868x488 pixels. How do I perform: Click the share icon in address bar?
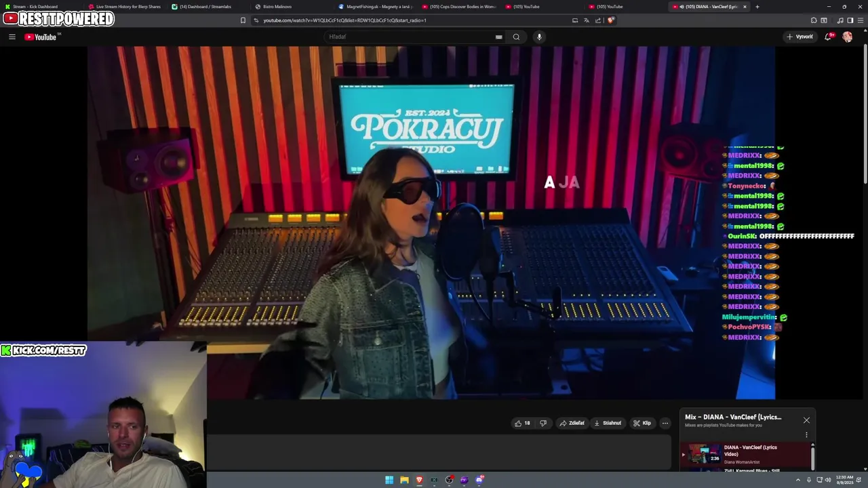tap(597, 20)
